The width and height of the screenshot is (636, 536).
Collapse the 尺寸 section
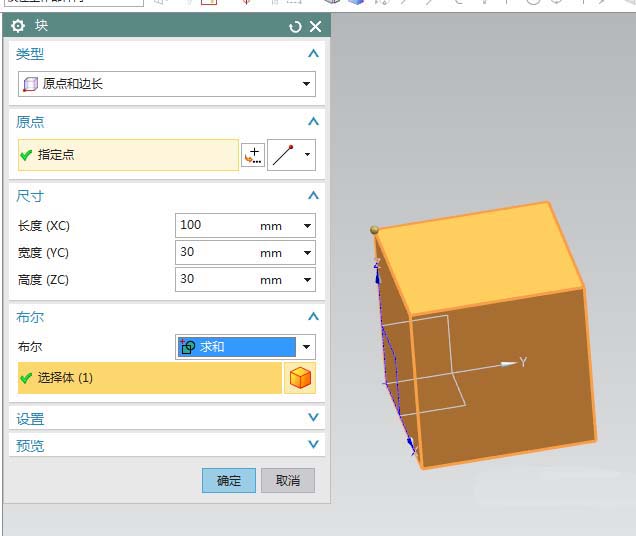313,195
